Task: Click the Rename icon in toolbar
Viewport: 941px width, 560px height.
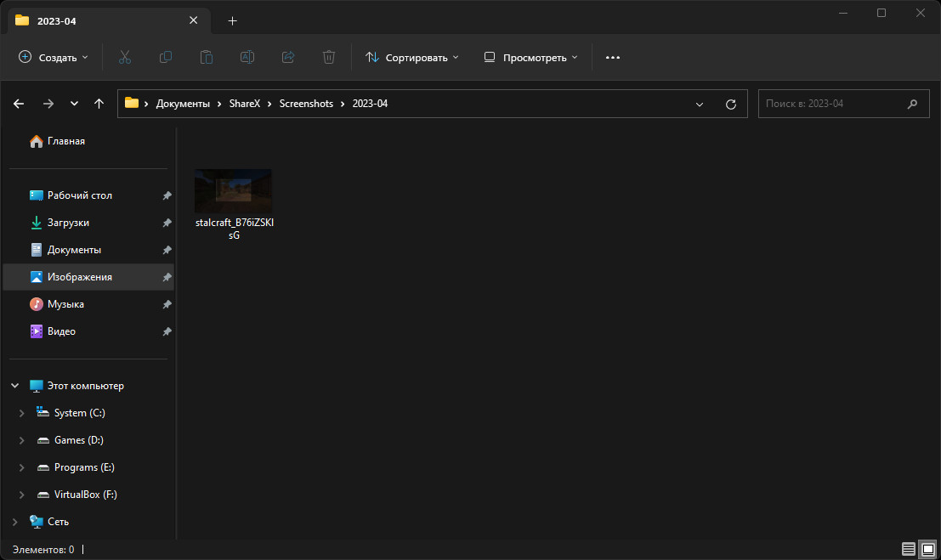Action: pyautogui.click(x=247, y=57)
